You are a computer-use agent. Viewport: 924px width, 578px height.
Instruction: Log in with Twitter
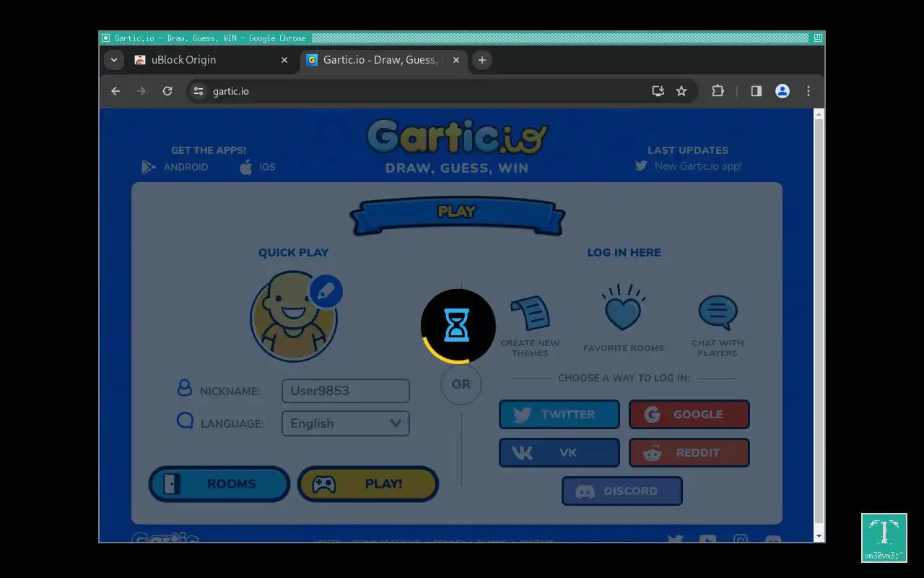coord(559,415)
